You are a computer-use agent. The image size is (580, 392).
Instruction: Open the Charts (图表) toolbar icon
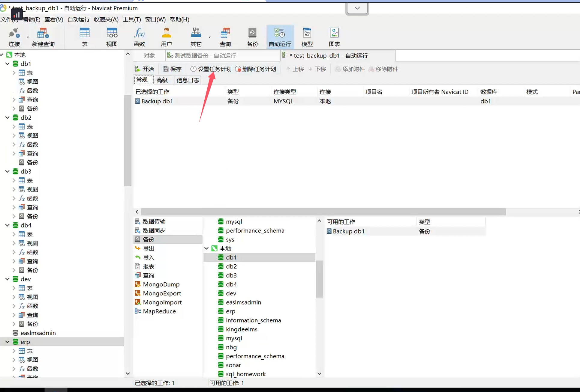(334, 37)
